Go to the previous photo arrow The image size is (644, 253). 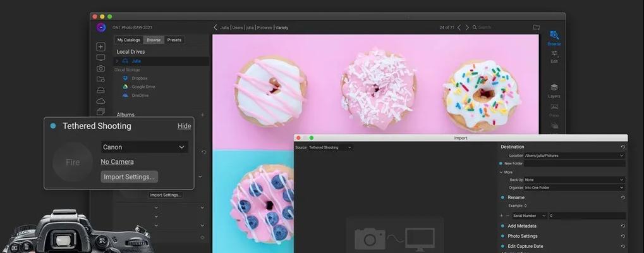pyautogui.click(x=459, y=28)
